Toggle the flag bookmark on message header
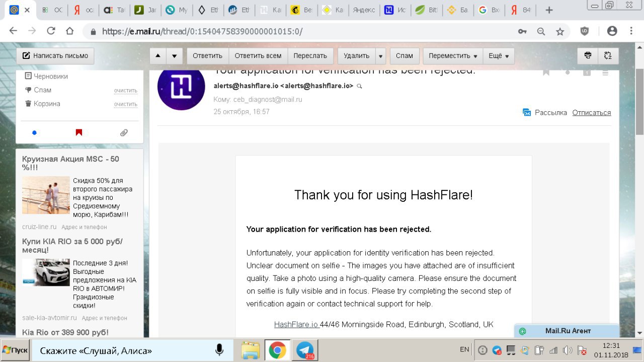Image resolution: width=644 pixels, height=362 pixels. pyautogui.click(x=546, y=72)
